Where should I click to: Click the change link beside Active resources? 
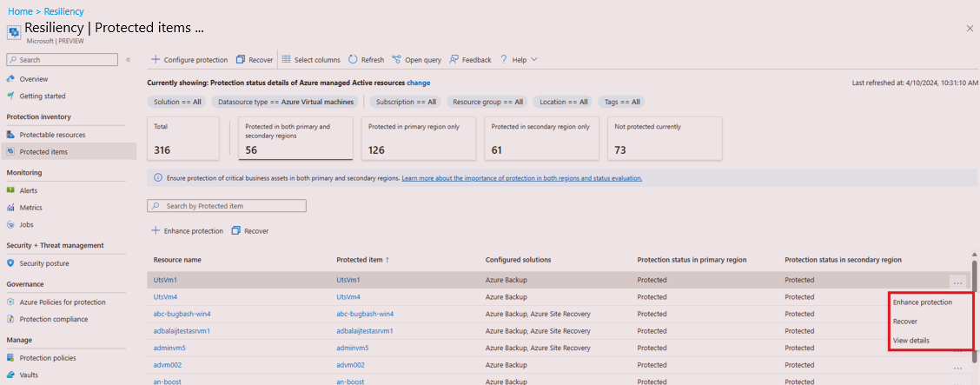coord(419,83)
